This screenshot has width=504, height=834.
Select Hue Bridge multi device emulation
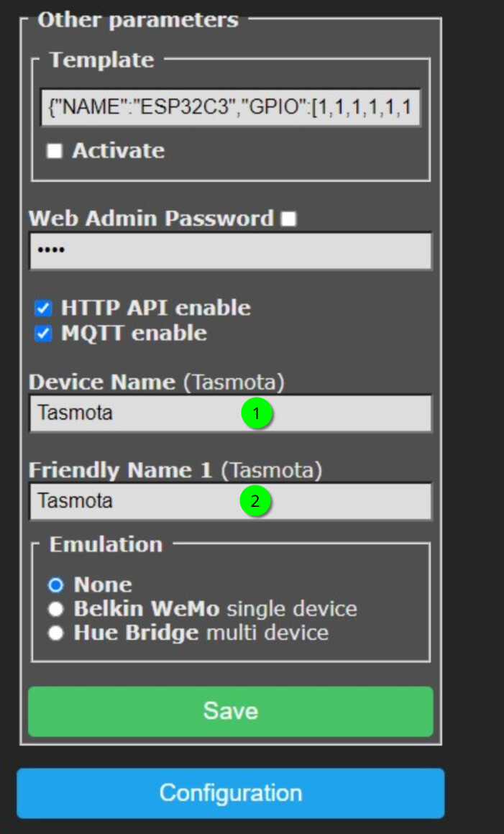55,633
